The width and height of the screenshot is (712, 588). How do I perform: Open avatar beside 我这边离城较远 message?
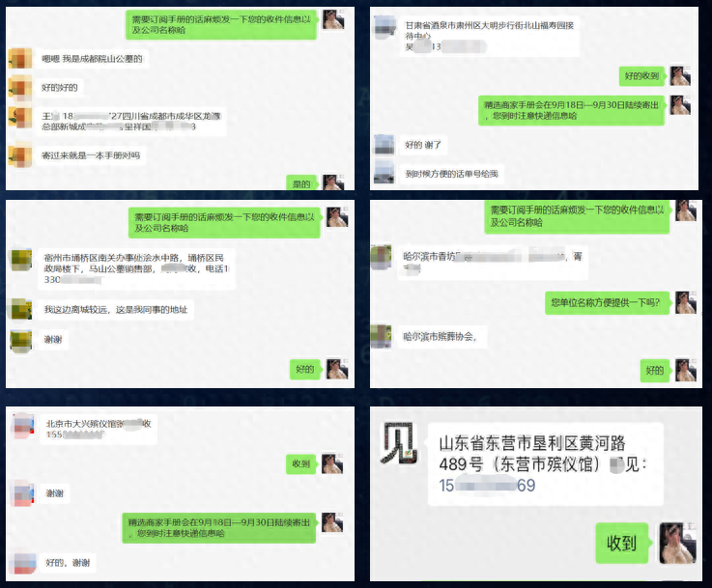coord(21,309)
